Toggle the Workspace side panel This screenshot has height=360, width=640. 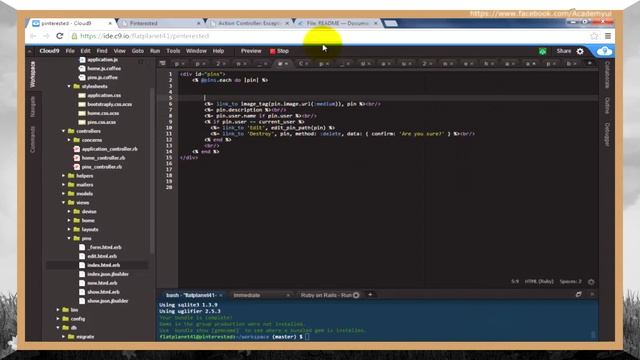[33, 74]
